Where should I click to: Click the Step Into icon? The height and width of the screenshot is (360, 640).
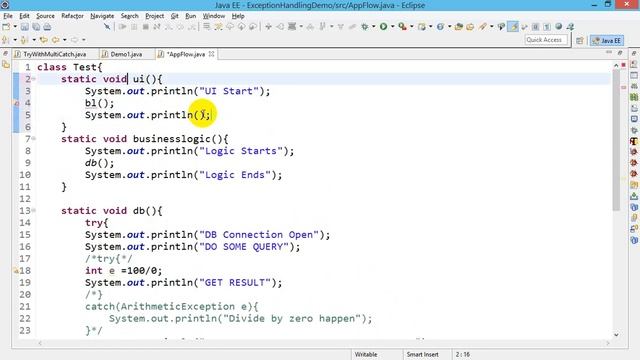click(168, 27)
